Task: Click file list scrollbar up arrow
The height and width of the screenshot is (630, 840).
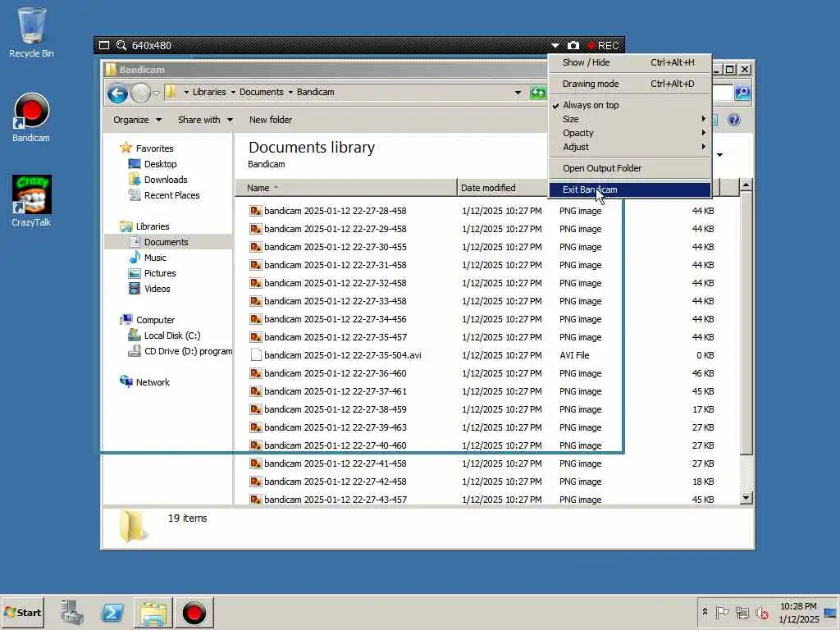Action: click(746, 185)
